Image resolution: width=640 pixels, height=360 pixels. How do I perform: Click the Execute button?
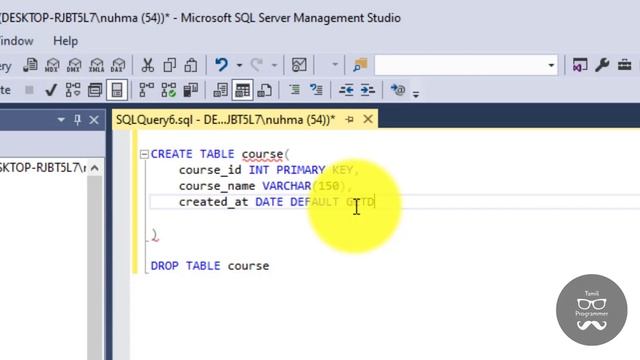5,90
